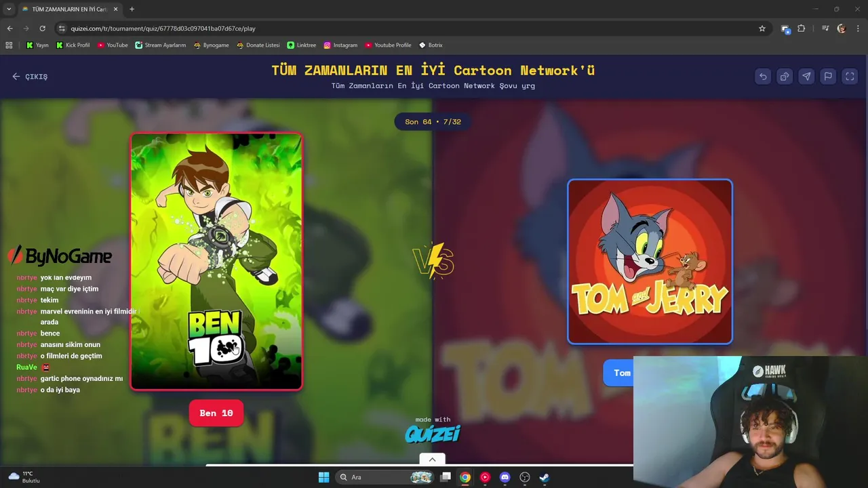Click the site info icon in address bar
Image resolution: width=868 pixels, height=488 pixels.
[x=62, y=28]
